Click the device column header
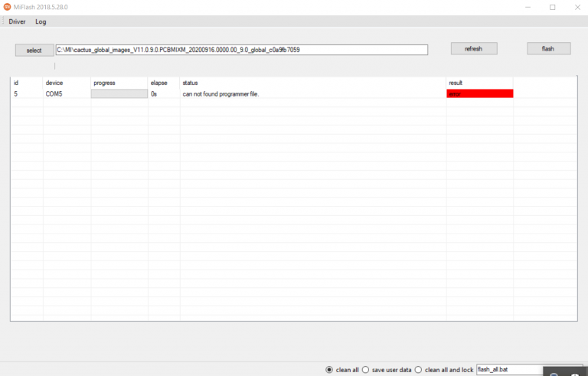The width and height of the screenshot is (588, 376). click(67, 83)
